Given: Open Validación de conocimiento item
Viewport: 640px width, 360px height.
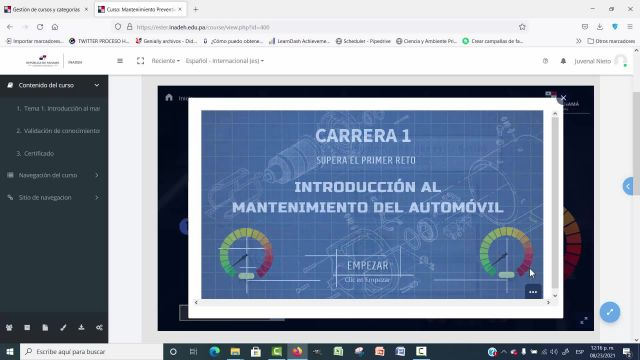Looking at the screenshot, I should [x=58, y=131].
